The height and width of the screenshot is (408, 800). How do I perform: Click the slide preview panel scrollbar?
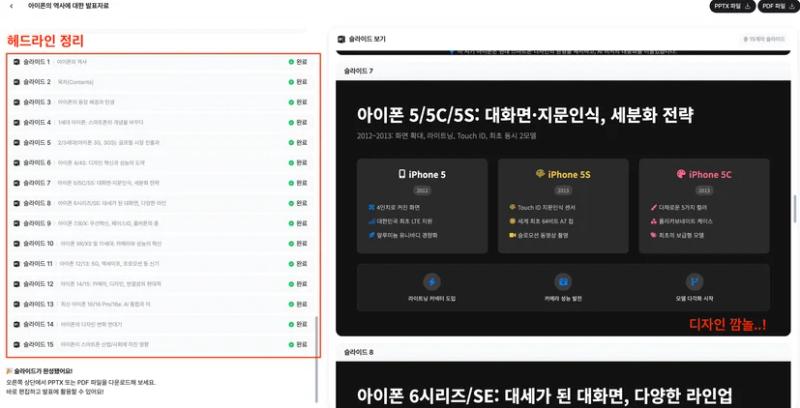[x=795, y=209]
